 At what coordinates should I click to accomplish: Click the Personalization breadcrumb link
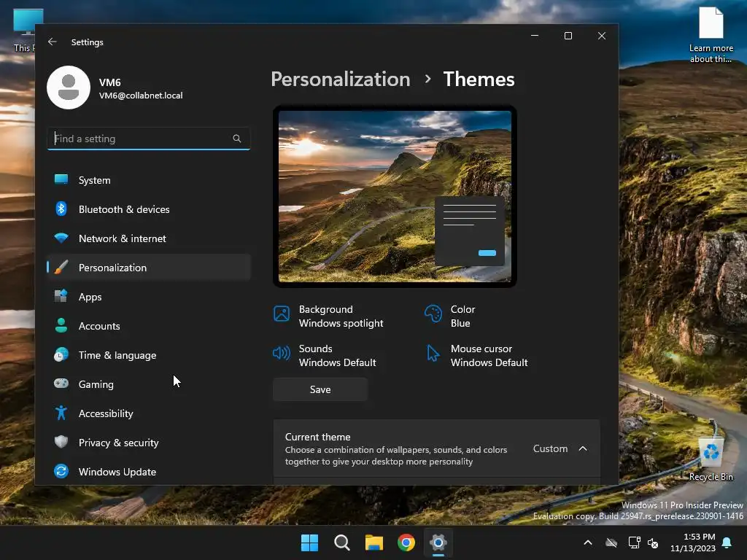pos(340,79)
